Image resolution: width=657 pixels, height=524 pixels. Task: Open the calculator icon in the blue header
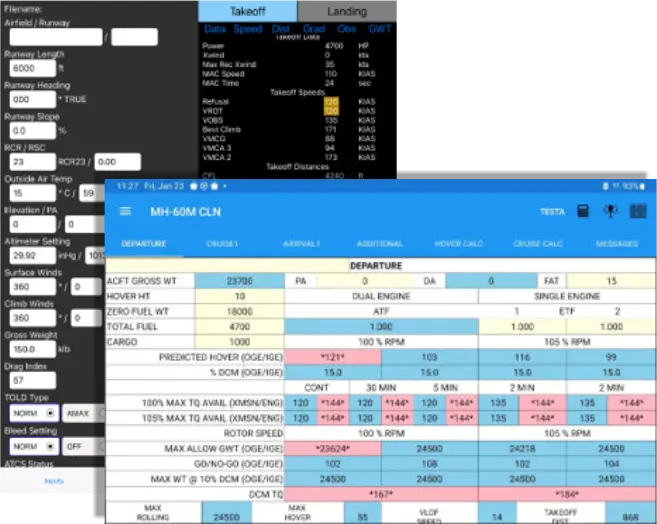pos(583,211)
